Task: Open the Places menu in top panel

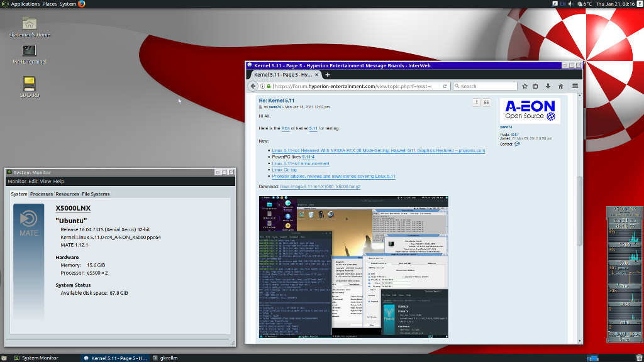Action: click(x=50, y=4)
